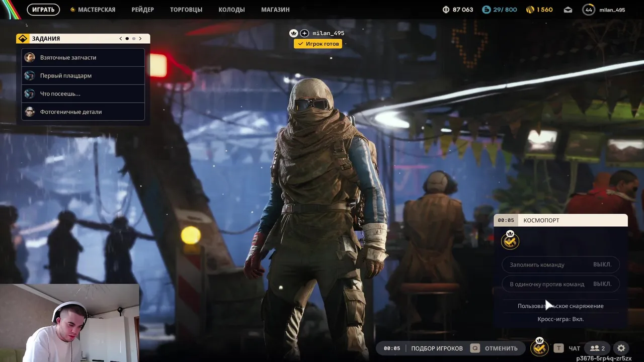Click the milan_495 name above the character

click(329, 33)
